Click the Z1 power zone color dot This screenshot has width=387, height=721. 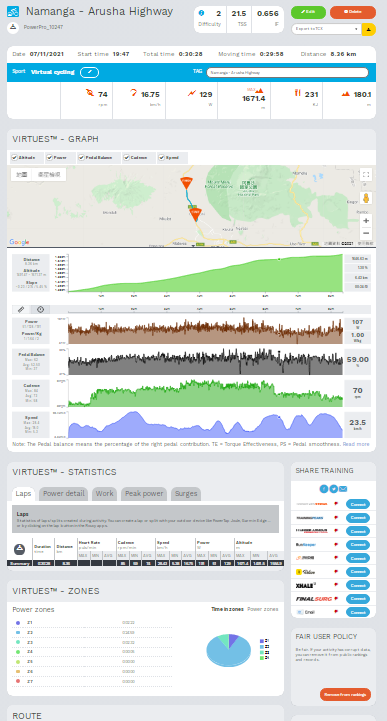pyautogui.click(x=18, y=623)
